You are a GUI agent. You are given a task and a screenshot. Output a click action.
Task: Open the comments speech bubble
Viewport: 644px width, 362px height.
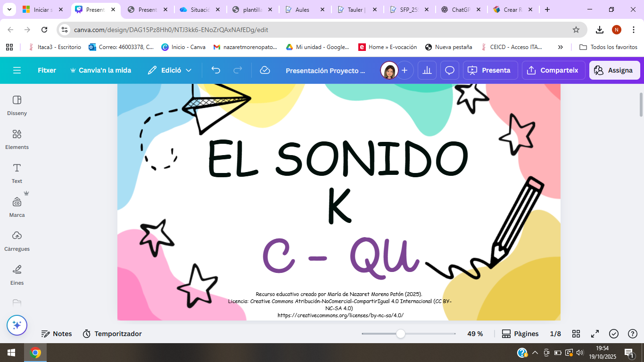coord(450,70)
